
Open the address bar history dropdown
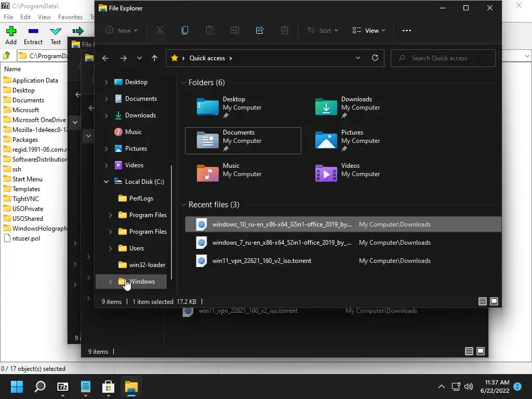[357, 58]
